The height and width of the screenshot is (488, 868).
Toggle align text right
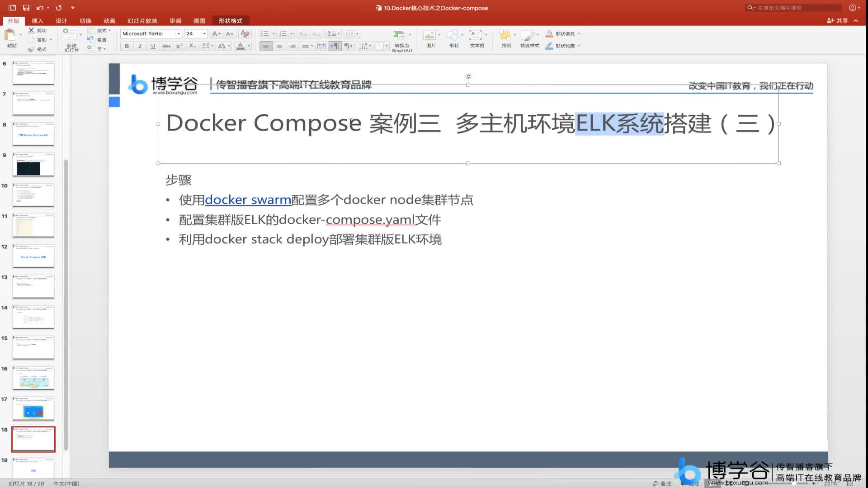[x=292, y=46]
